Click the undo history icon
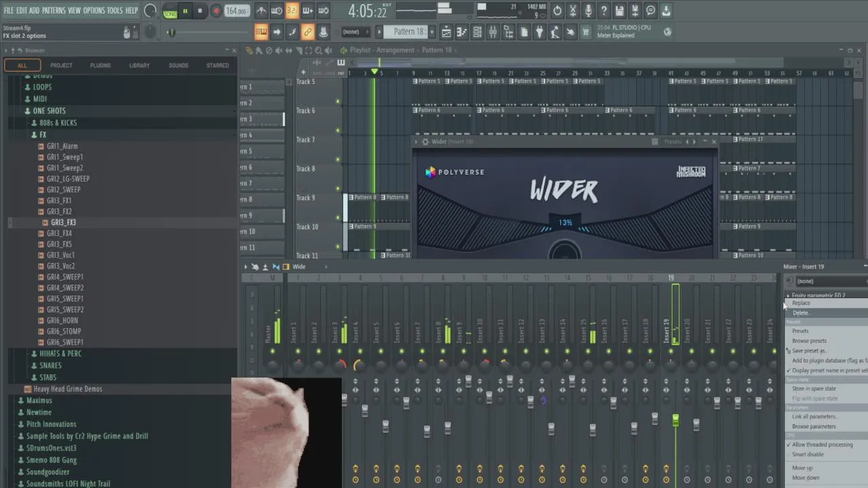Image resolution: width=868 pixels, height=488 pixels. point(557,11)
